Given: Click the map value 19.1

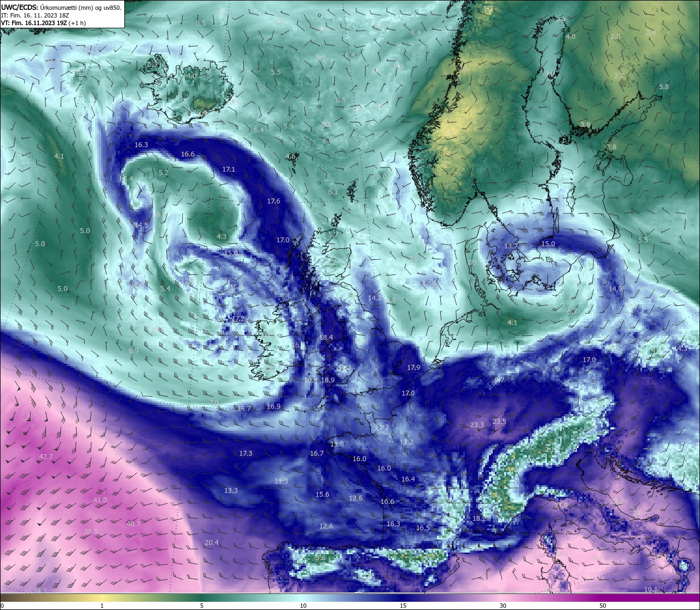Looking at the screenshot, I should click(x=651, y=589).
